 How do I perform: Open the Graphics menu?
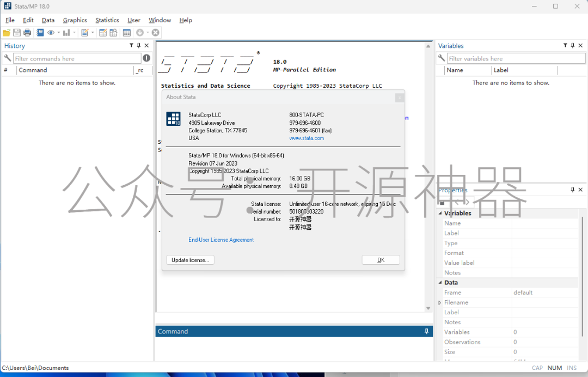click(75, 20)
